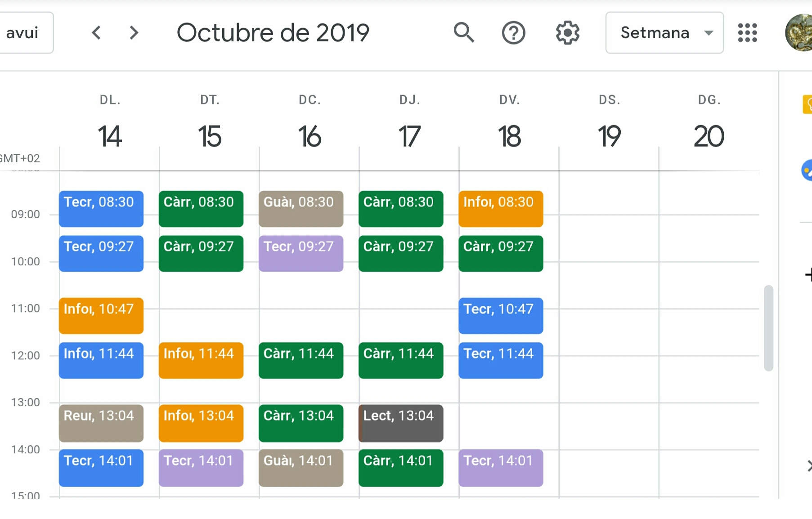Open Tecr 10:47 event on Friday

point(501,315)
